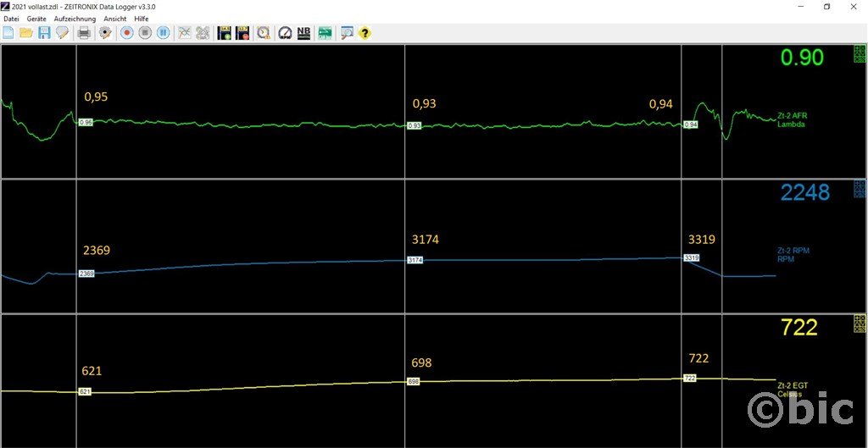Open settings via the gear icon
This screenshot has height=448, width=868.
pos(105,33)
